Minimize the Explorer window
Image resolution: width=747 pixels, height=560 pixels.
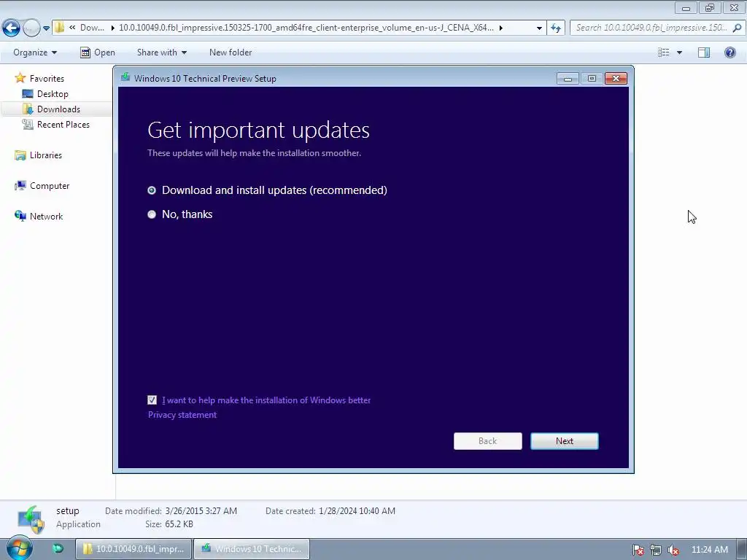(x=686, y=7)
